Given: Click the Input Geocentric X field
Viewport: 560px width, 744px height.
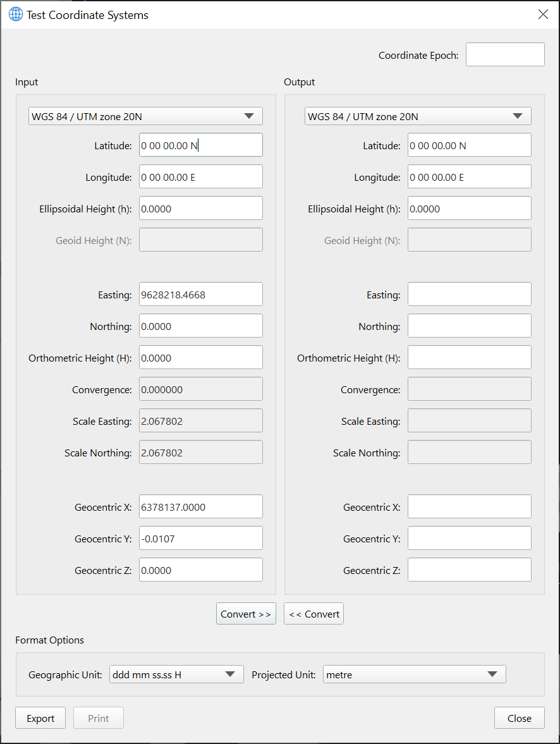Looking at the screenshot, I should click(200, 507).
